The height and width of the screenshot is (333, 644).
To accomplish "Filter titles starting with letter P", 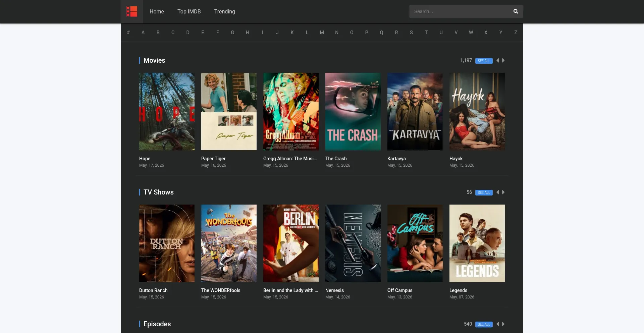I will click(367, 33).
